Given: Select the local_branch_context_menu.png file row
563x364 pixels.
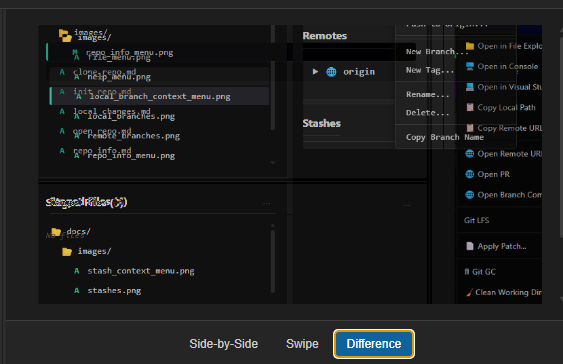Looking at the screenshot, I should click(159, 96).
